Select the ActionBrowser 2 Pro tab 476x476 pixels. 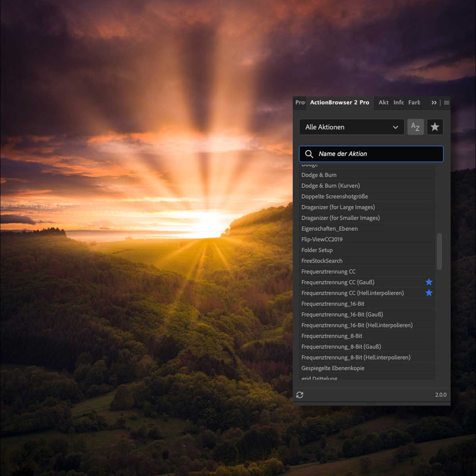coord(340,102)
